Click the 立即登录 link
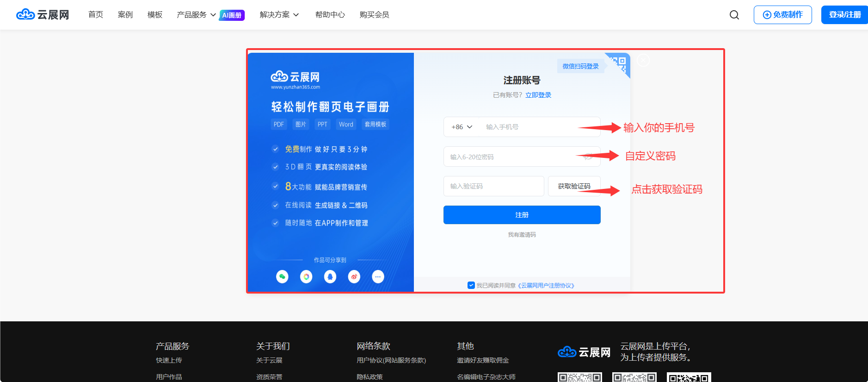Image resolution: width=868 pixels, height=382 pixels. pos(538,95)
